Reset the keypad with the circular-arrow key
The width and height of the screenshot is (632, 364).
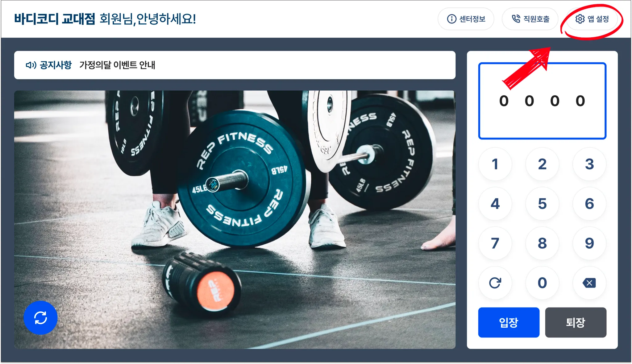point(495,283)
